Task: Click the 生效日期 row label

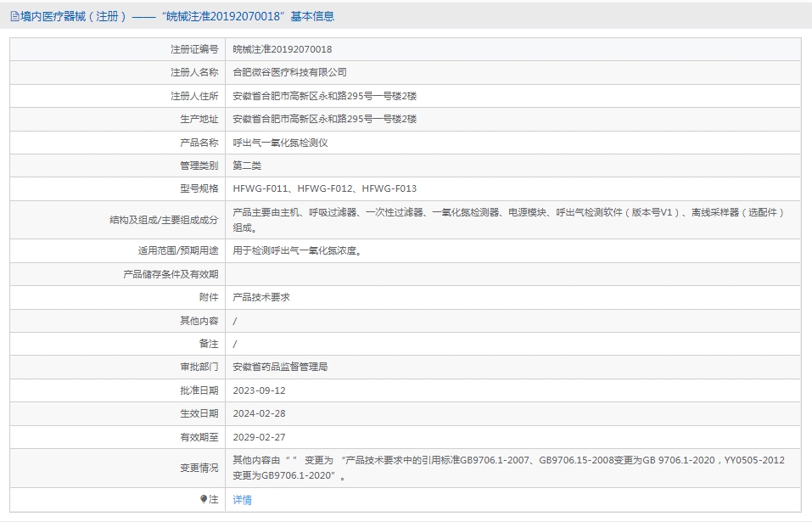Action: point(199,413)
